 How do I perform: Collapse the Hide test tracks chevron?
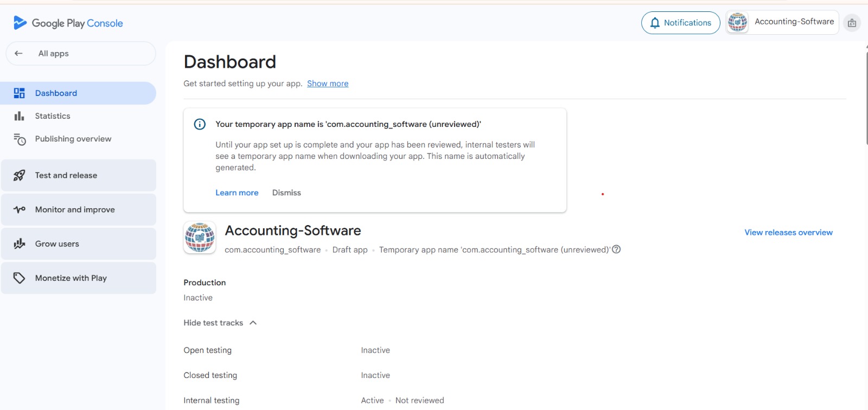pyautogui.click(x=253, y=323)
